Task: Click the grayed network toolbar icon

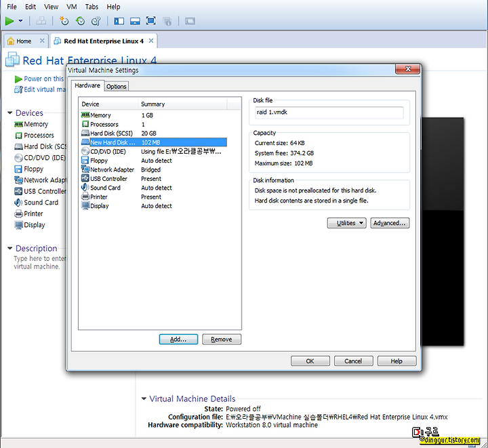Action: [41, 21]
